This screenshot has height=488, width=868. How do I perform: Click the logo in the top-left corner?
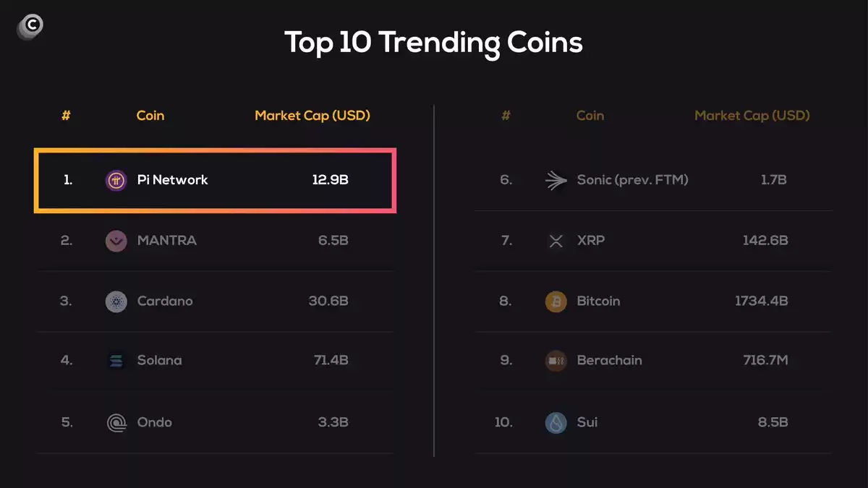tap(30, 26)
